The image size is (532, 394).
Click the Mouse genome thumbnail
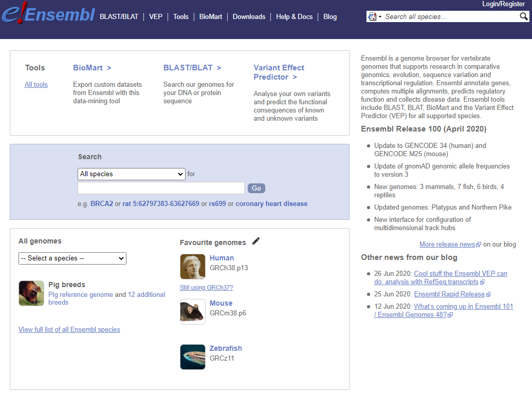193,312
